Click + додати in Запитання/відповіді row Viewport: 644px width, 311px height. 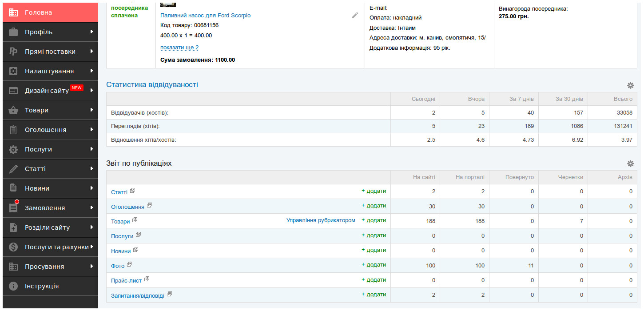tap(374, 295)
